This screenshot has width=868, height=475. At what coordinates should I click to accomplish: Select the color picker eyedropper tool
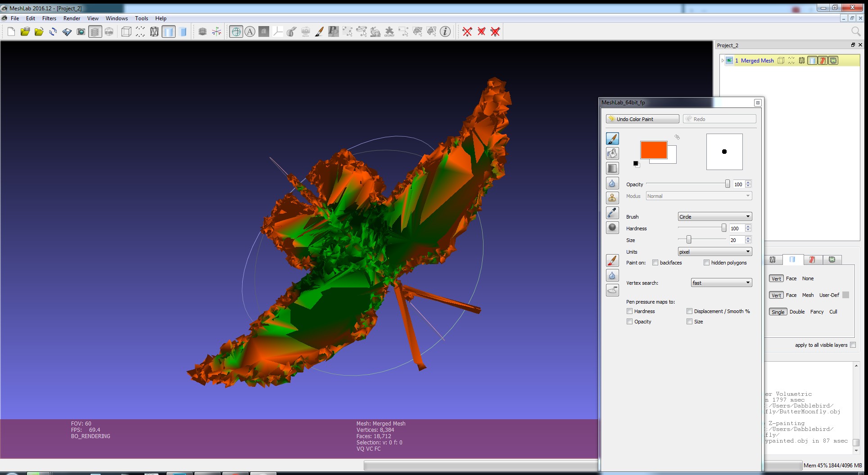tap(612, 213)
